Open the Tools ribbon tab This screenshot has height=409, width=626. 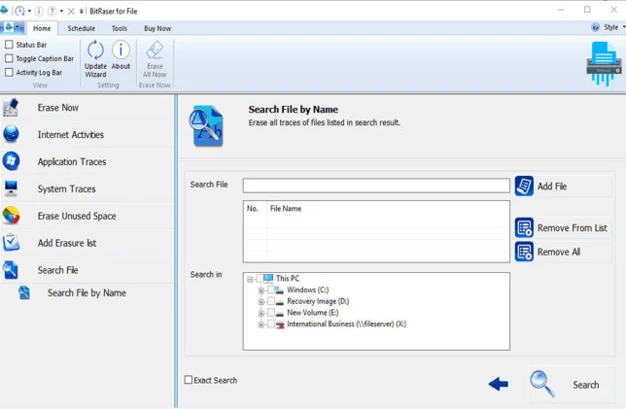pos(119,28)
